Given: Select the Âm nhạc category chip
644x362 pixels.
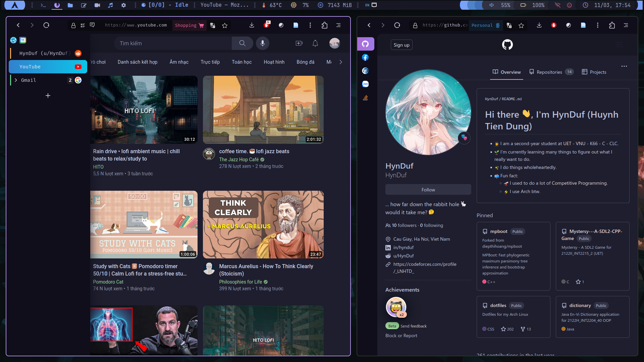Looking at the screenshot, I should pos(179,62).
